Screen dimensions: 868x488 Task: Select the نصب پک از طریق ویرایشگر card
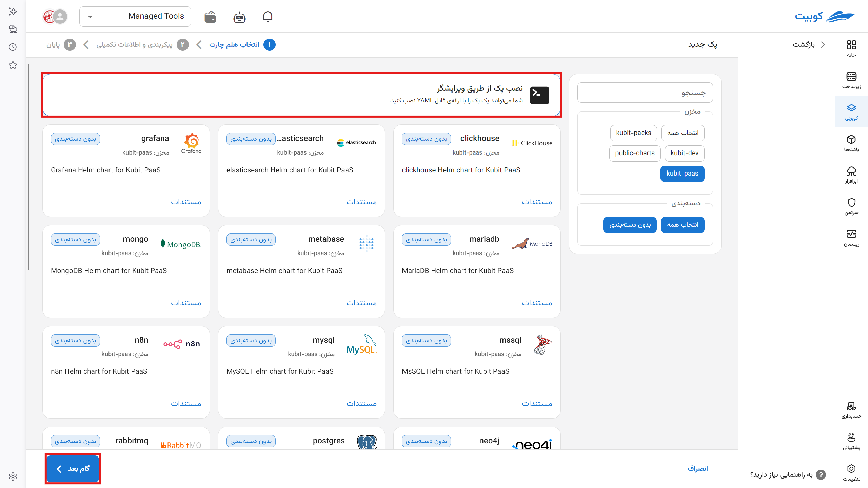(x=301, y=95)
